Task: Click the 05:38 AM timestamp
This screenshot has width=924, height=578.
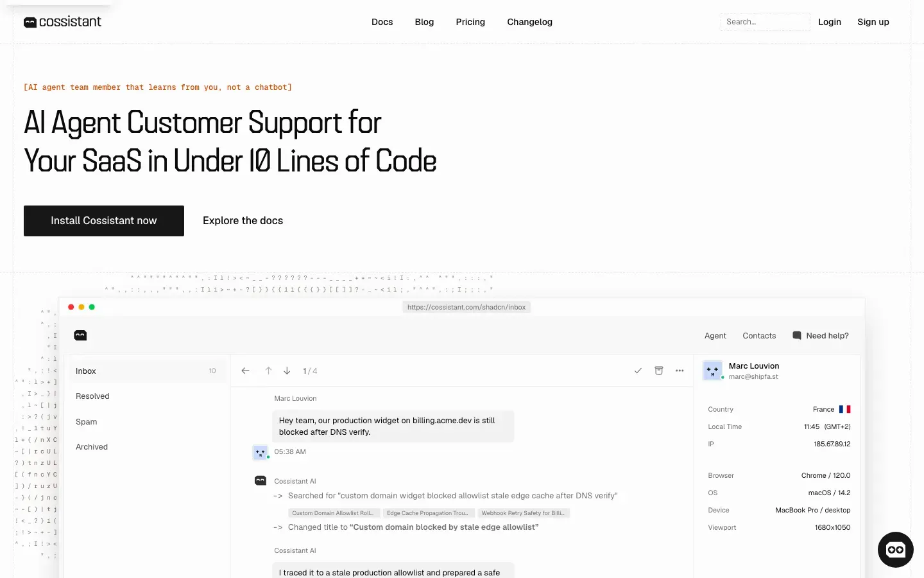Action: tap(290, 452)
